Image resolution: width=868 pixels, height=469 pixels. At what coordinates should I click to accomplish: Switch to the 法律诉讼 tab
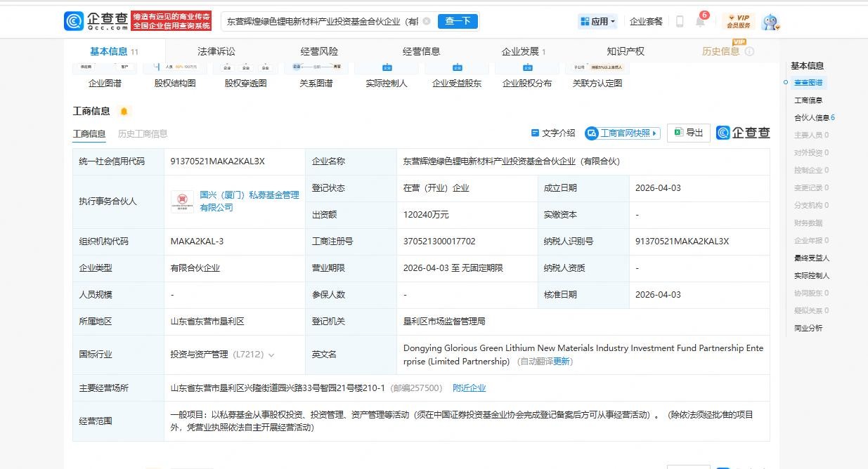216,51
